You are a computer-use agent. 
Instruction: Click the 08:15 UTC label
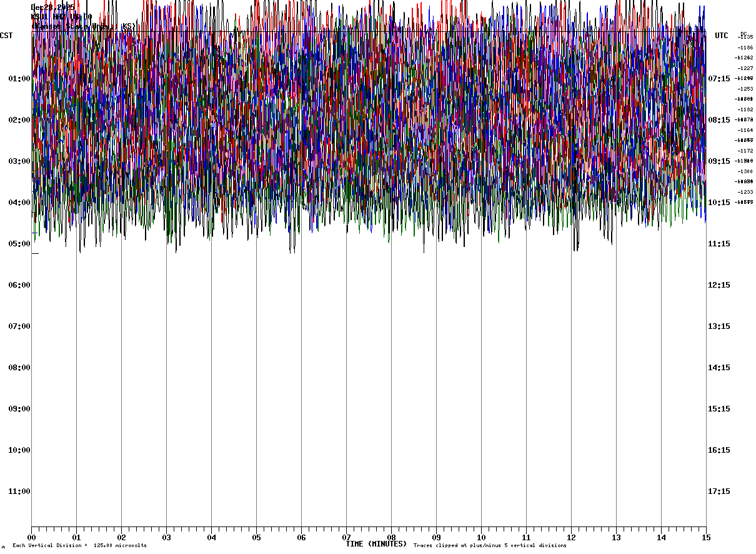pyautogui.click(x=719, y=120)
